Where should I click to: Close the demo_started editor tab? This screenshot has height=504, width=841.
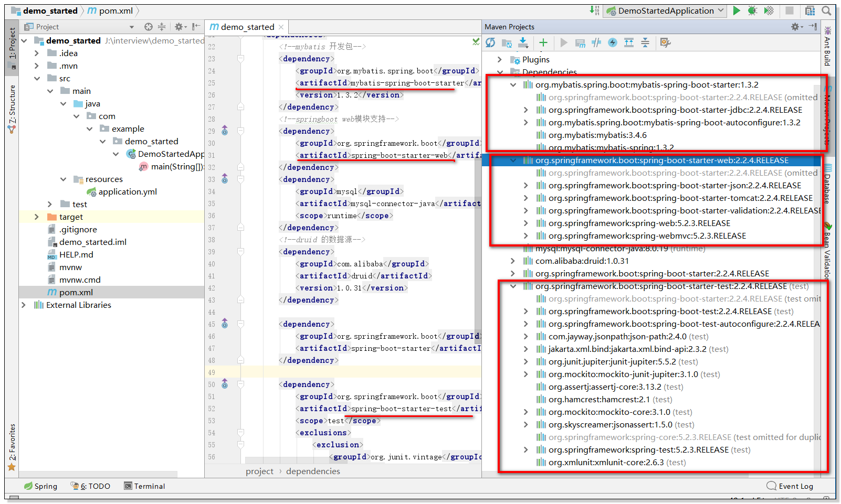coord(281,27)
